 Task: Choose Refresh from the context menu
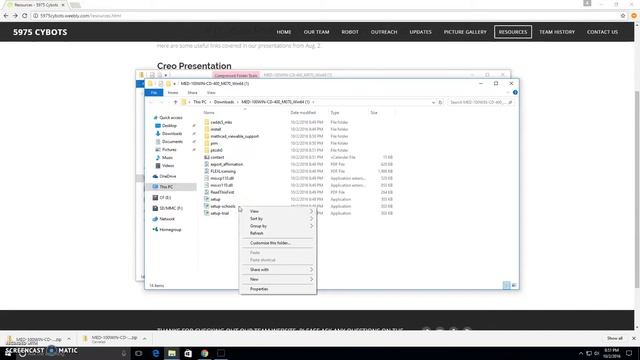(278, 233)
